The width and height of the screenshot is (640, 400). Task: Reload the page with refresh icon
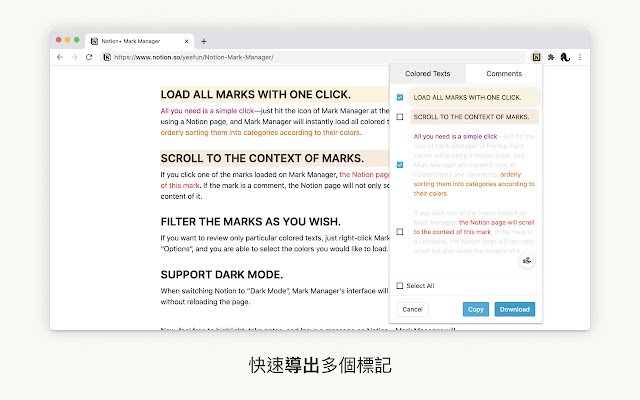(x=89, y=57)
